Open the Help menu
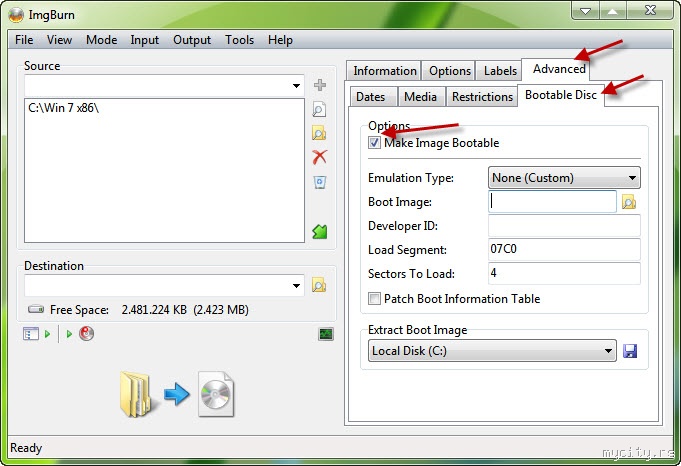This screenshot has width=681, height=466. tap(280, 40)
